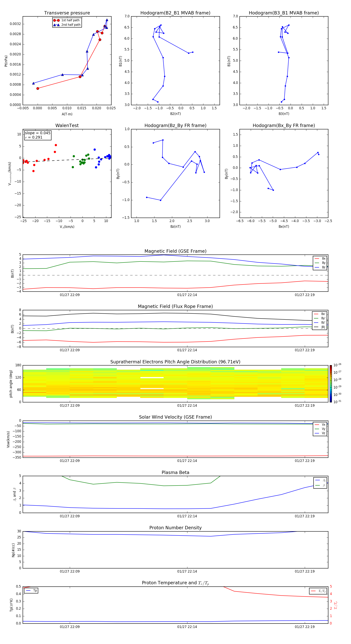Click the 'Np(#/cc)' y-axis label
351x644 pixels.
(x=13, y=550)
